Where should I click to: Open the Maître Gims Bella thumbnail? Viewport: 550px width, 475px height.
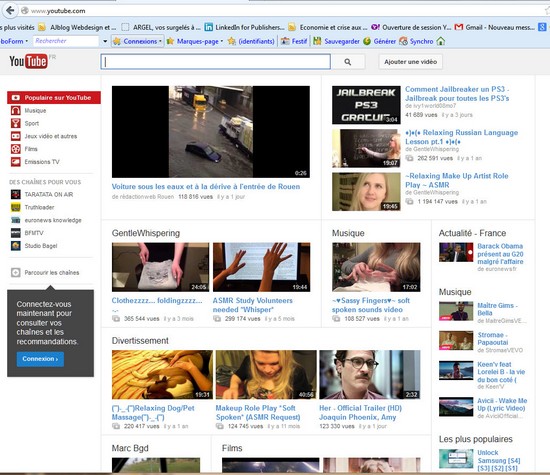(x=456, y=311)
